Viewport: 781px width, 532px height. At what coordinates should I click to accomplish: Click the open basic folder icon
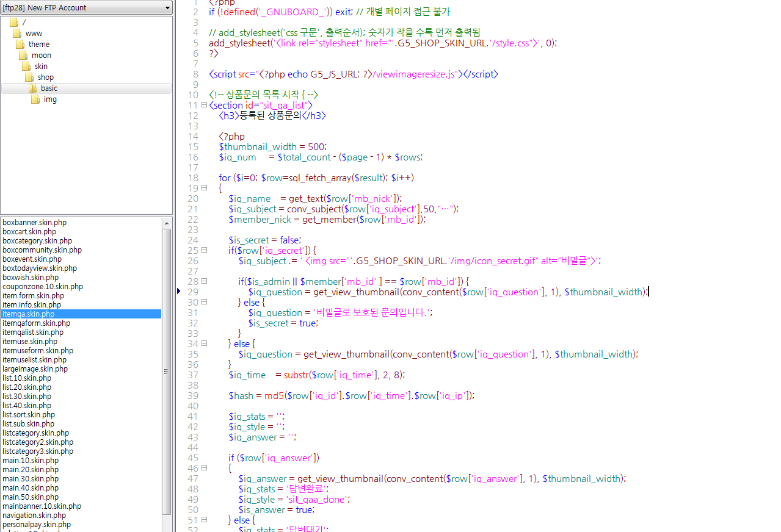coord(32,88)
